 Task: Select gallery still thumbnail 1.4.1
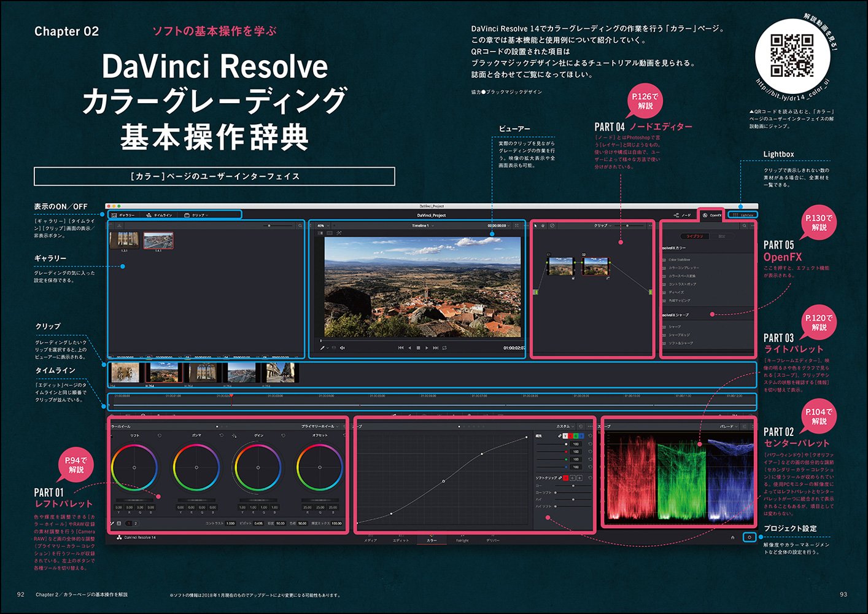click(x=158, y=240)
